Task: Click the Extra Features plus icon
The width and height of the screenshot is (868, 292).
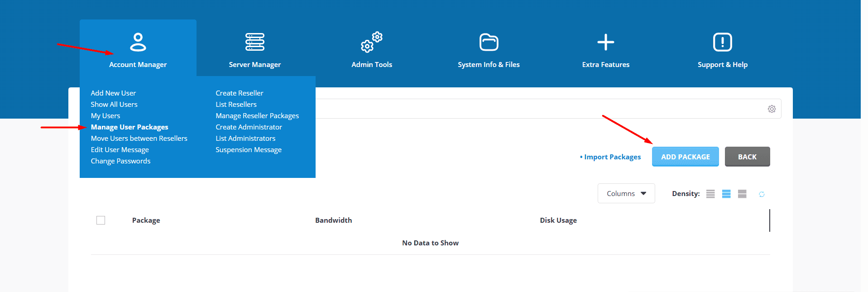Action: pyautogui.click(x=605, y=42)
